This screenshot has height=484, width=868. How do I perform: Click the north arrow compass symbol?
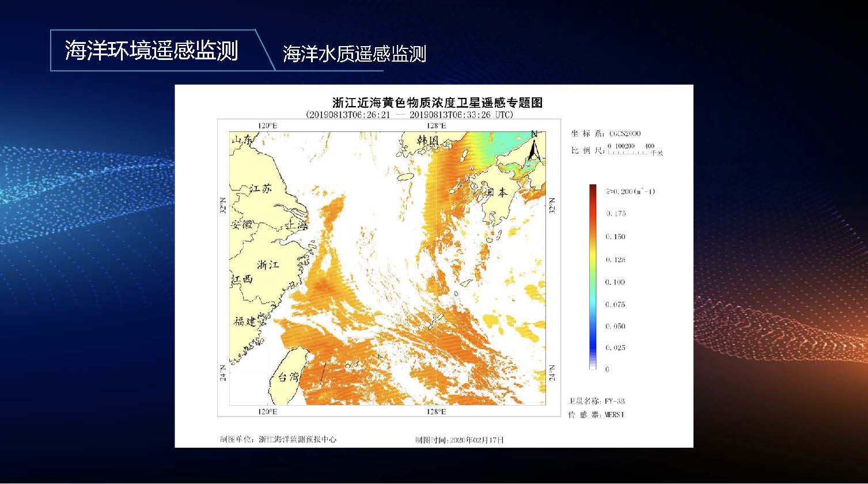coord(535,145)
